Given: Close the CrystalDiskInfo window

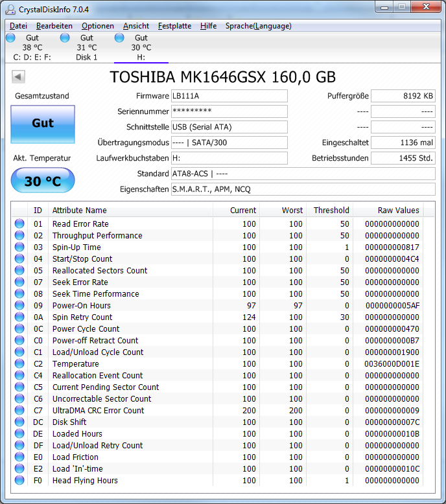Looking at the screenshot, I should tap(426, 6).
